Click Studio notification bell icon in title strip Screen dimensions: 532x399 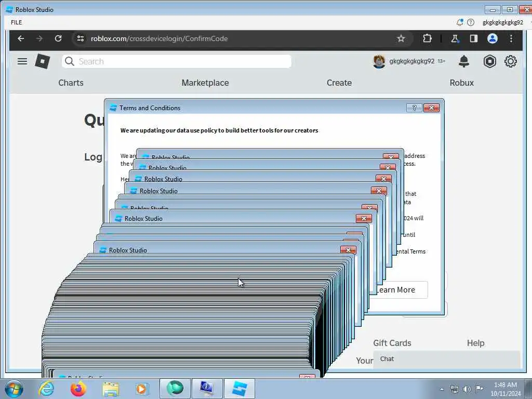(x=459, y=22)
